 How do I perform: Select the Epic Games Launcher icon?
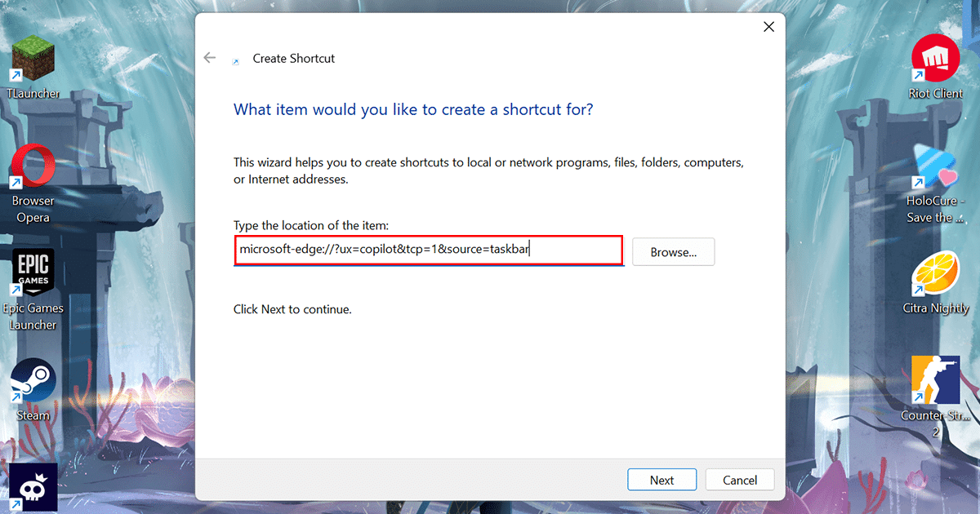(33, 291)
